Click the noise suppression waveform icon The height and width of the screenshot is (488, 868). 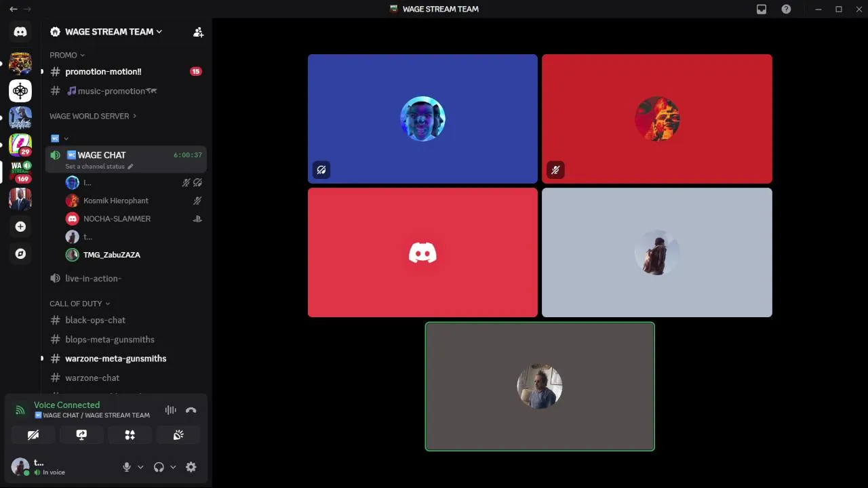point(170,410)
